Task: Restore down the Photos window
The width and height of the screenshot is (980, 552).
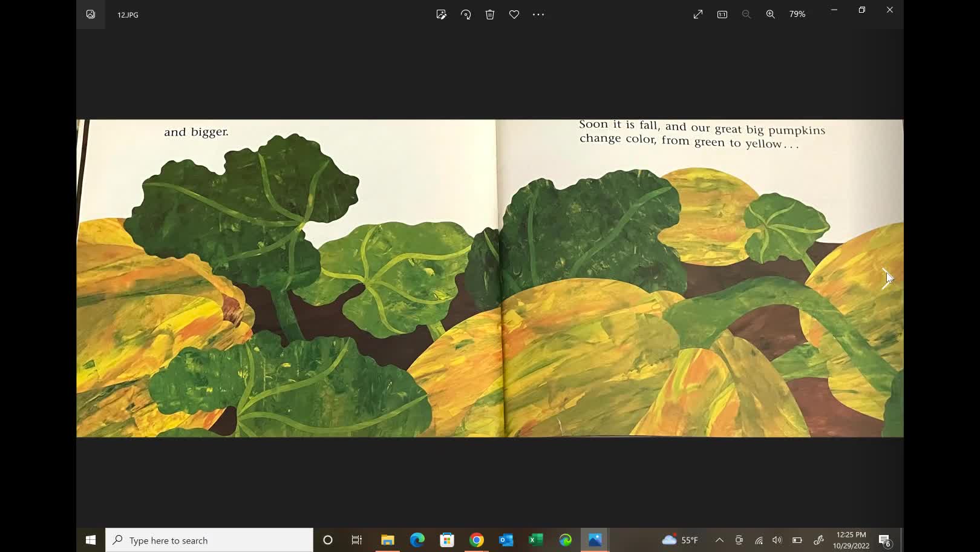Action: [862, 10]
